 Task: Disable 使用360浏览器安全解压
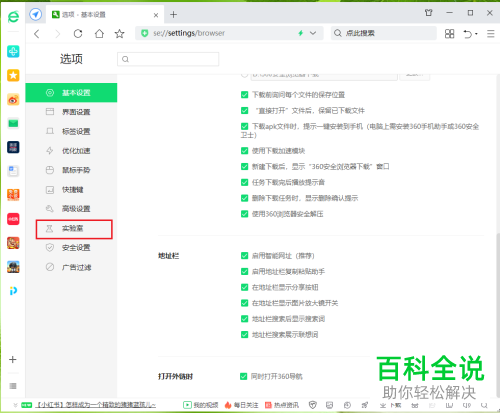[244, 214]
